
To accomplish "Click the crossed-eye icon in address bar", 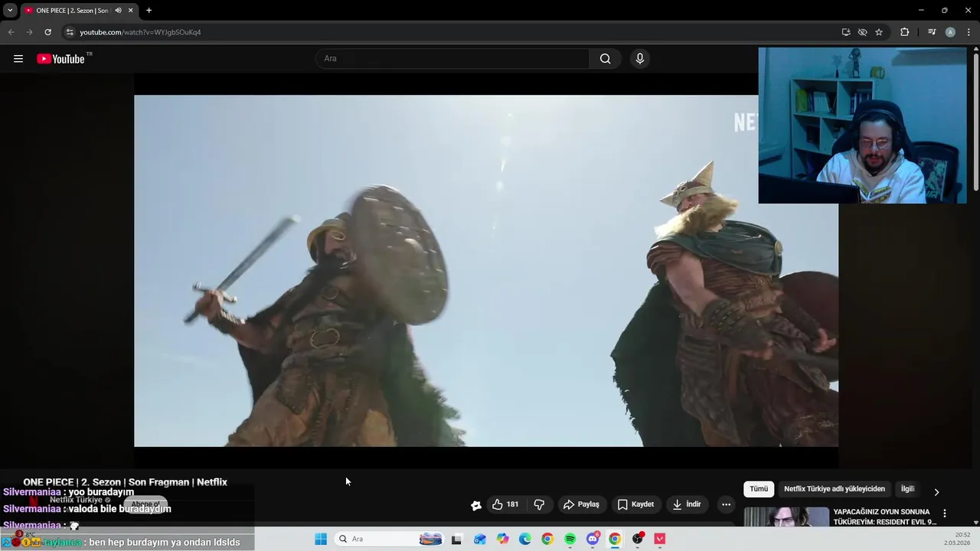I will [862, 32].
